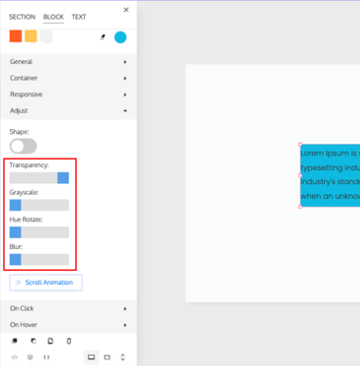
Task: Click the bring-to-front layer icon
Action: point(15,341)
